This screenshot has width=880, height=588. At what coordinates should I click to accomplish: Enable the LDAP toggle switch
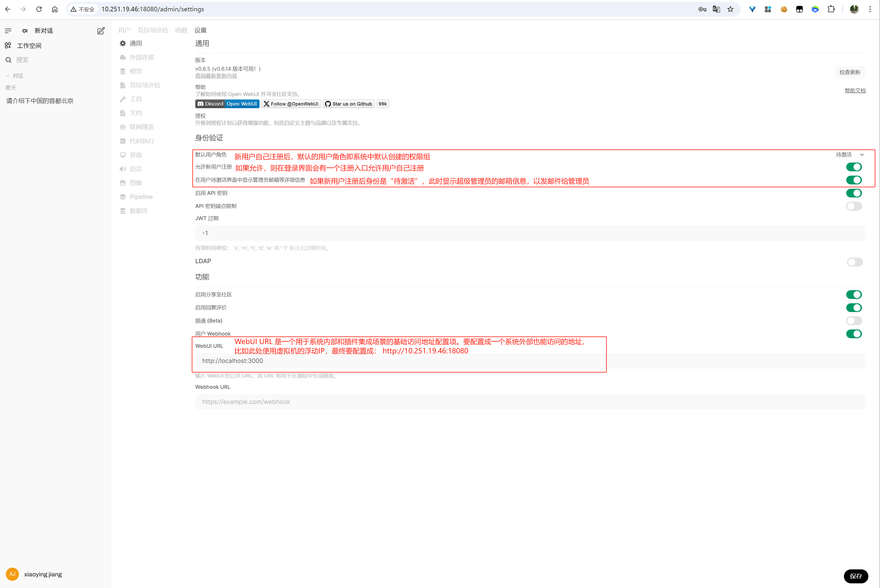pos(854,262)
